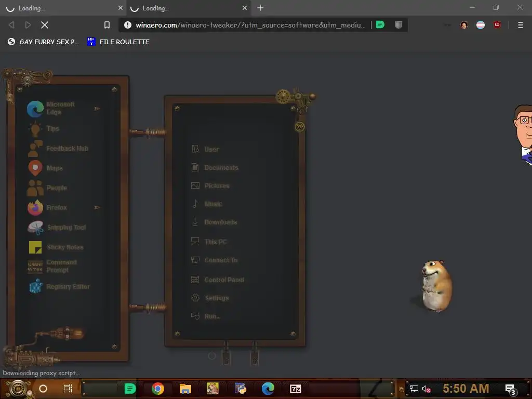The width and height of the screenshot is (532, 399).
Task: Open This PC entry
Action: 209,242
